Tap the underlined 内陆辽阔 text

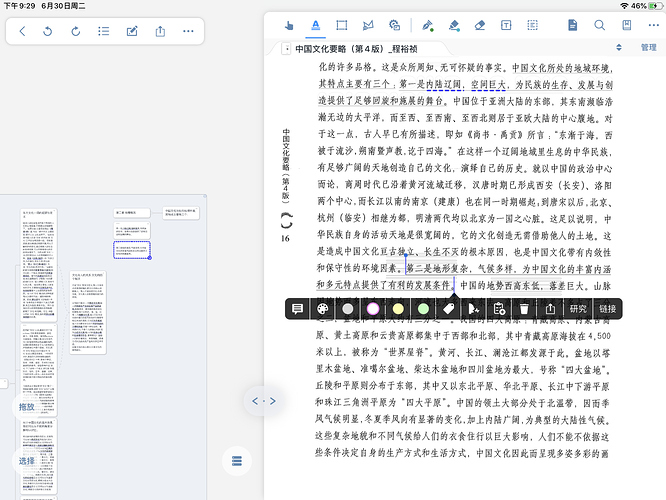[x=444, y=85]
